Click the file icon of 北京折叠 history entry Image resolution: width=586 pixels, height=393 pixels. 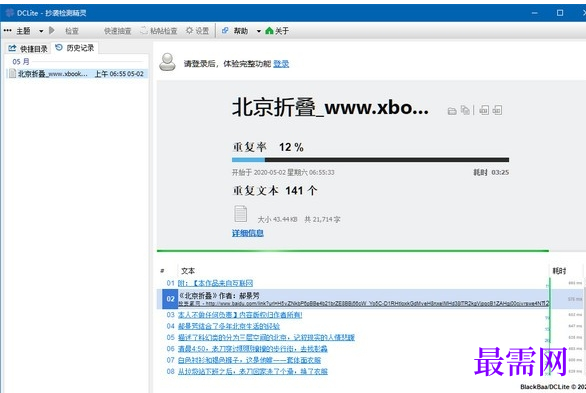click(12, 74)
